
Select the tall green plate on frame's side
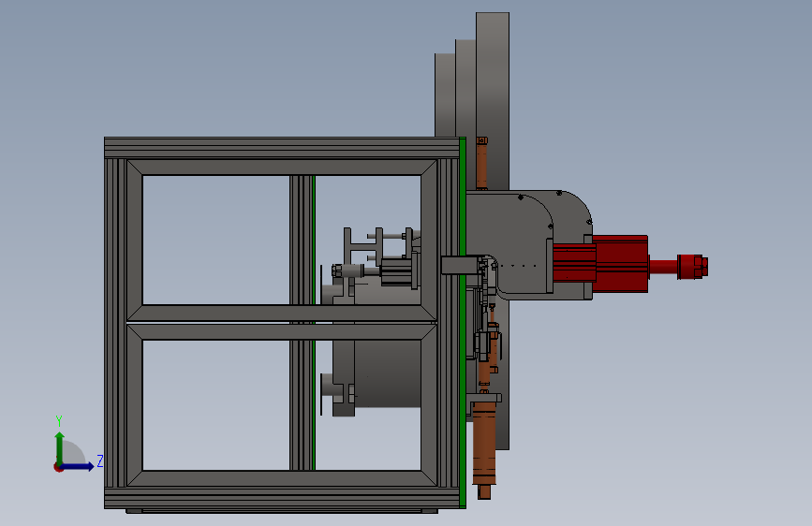463,323
